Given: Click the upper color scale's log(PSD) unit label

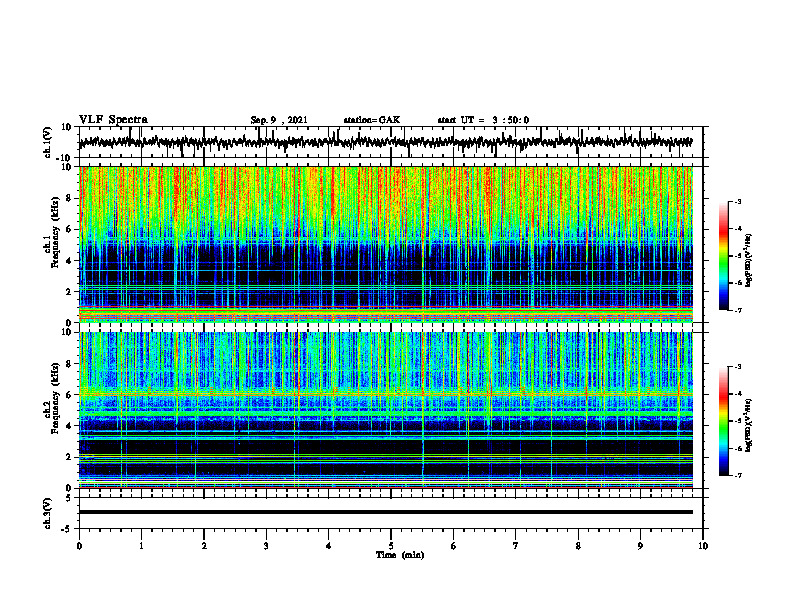Looking at the screenshot, I should [749, 261].
